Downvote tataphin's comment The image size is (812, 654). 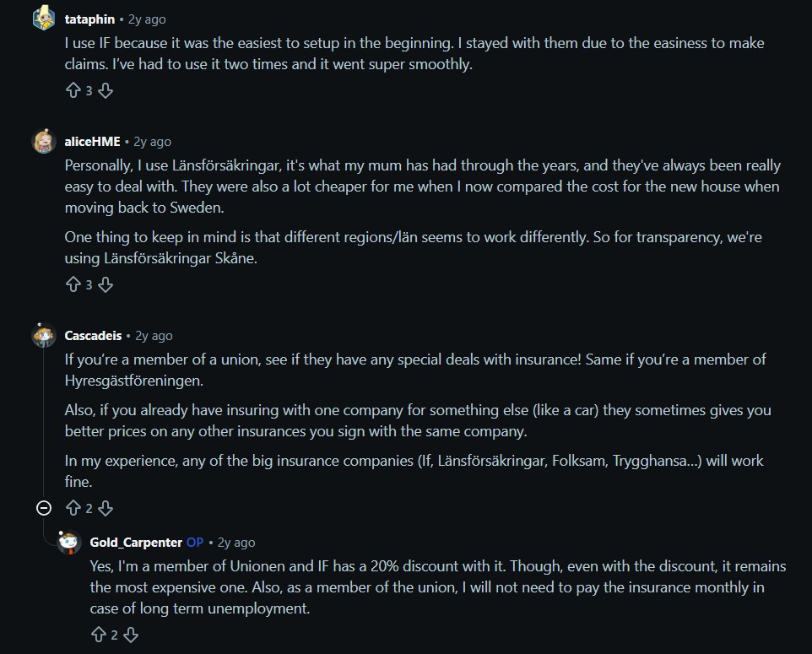pyautogui.click(x=106, y=90)
